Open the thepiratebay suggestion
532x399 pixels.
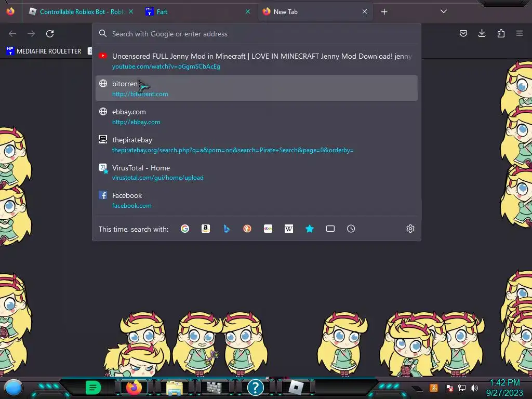coord(257,144)
